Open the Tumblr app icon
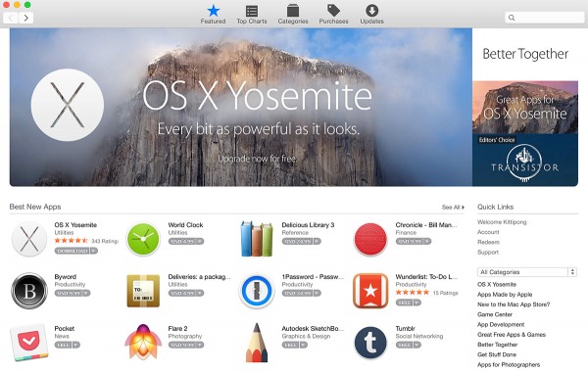This screenshot has height=373, width=588. [370, 343]
